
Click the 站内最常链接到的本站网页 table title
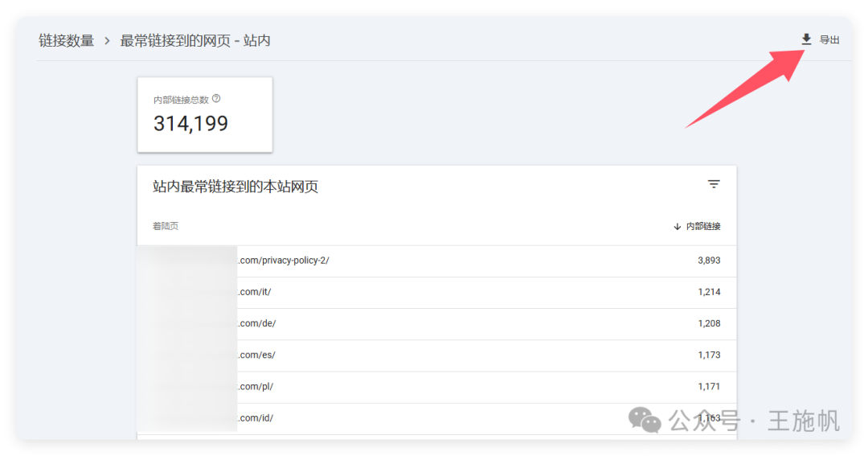[235, 187]
